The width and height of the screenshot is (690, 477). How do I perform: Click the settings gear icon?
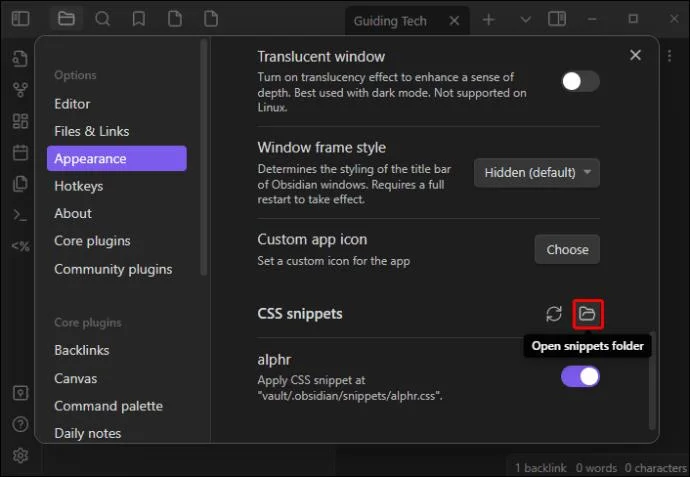click(x=20, y=455)
